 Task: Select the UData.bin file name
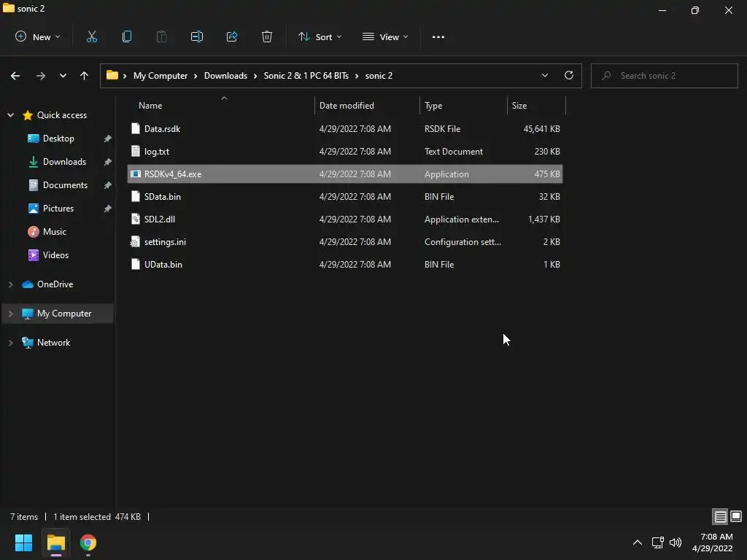click(x=163, y=264)
